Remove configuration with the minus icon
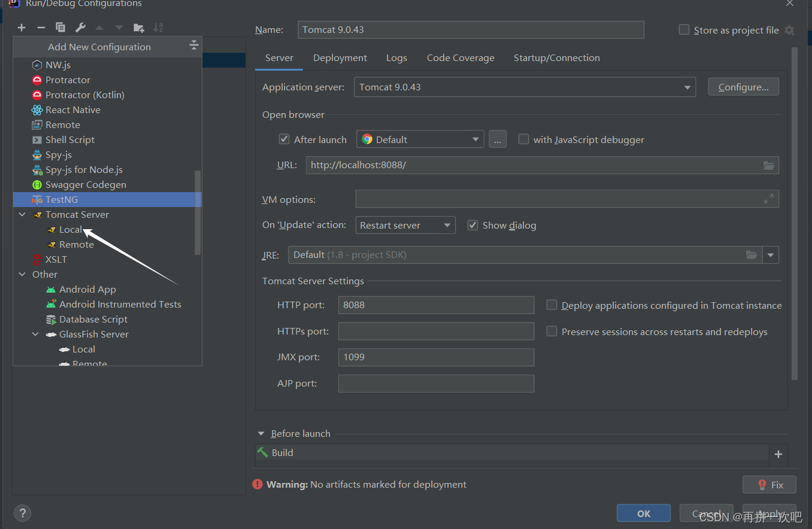This screenshot has width=812, height=529. (x=41, y=28)
